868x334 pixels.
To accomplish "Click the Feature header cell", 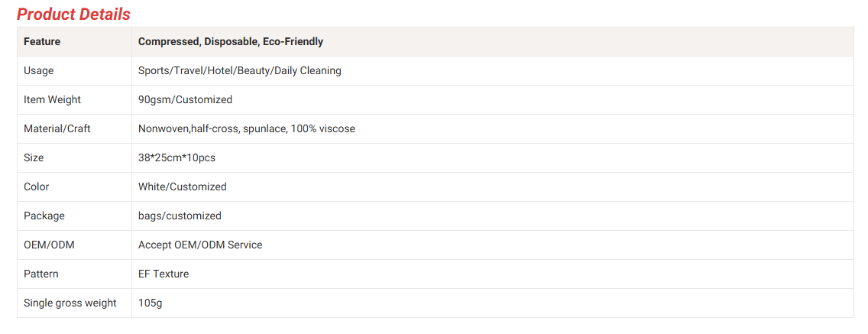I will (42, 41).
